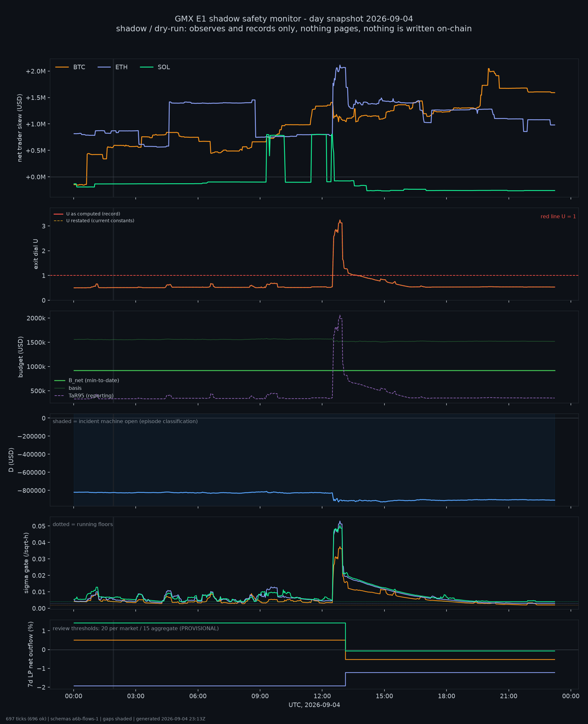The image size is (588, 724).
Task: Click the 'D (USD)' axis label
Action: click(11, 460)
